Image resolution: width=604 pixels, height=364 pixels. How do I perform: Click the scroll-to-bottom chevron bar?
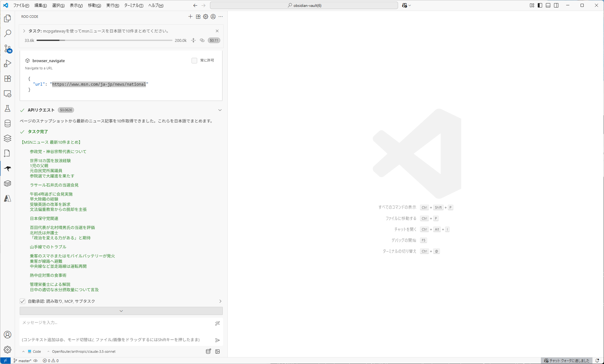[121, 311]
